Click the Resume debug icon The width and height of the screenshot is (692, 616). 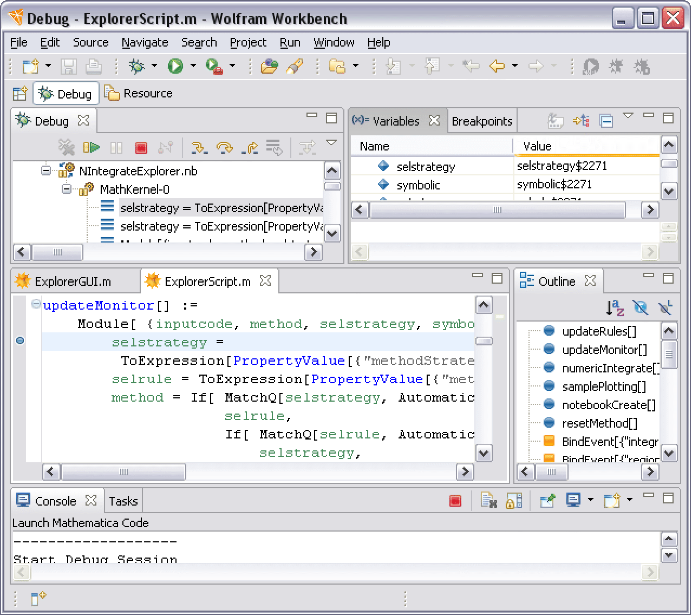tap(92, 147)
